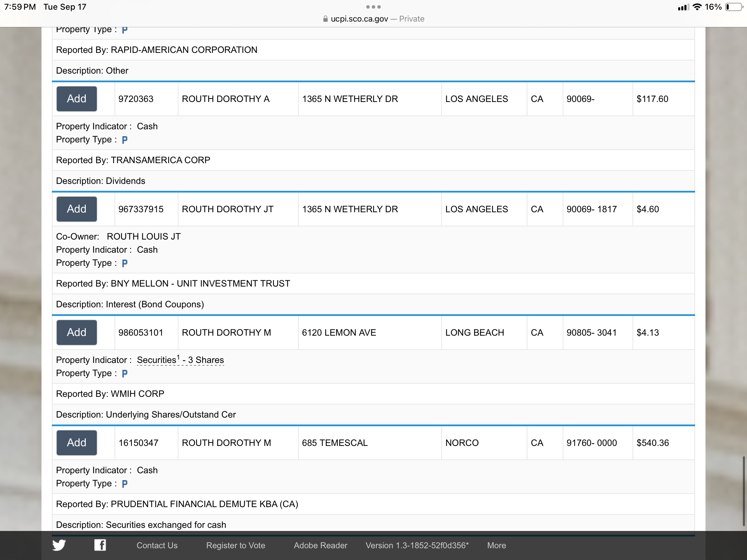Add property 9720363 to claim
Image resolution: width=747 pixels, height=560 pixels.
[x=77, y=99]
